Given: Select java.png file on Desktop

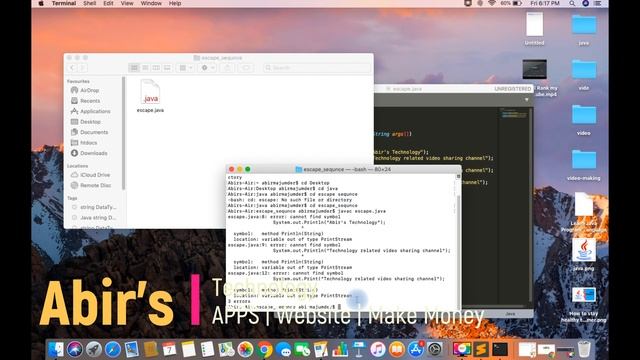Looking at the screenshot, I should click(584, 255).
